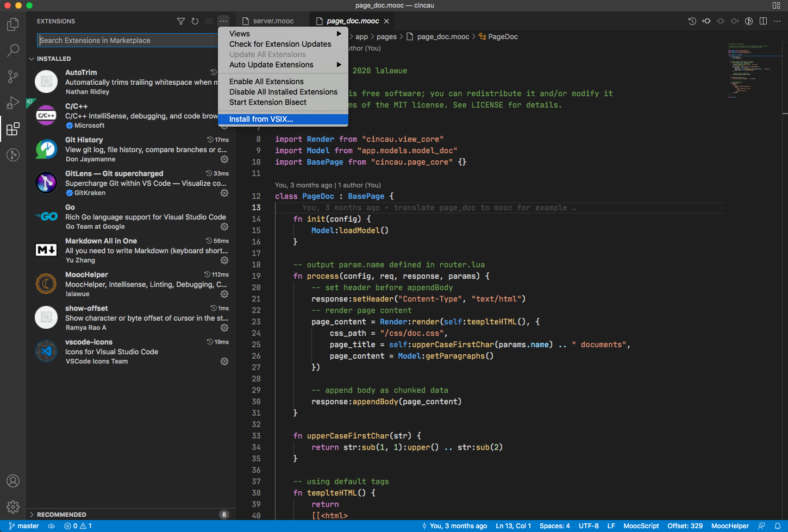Change language mode MoocScript
Screen dimensions: 788x532
tap(641, 526)
